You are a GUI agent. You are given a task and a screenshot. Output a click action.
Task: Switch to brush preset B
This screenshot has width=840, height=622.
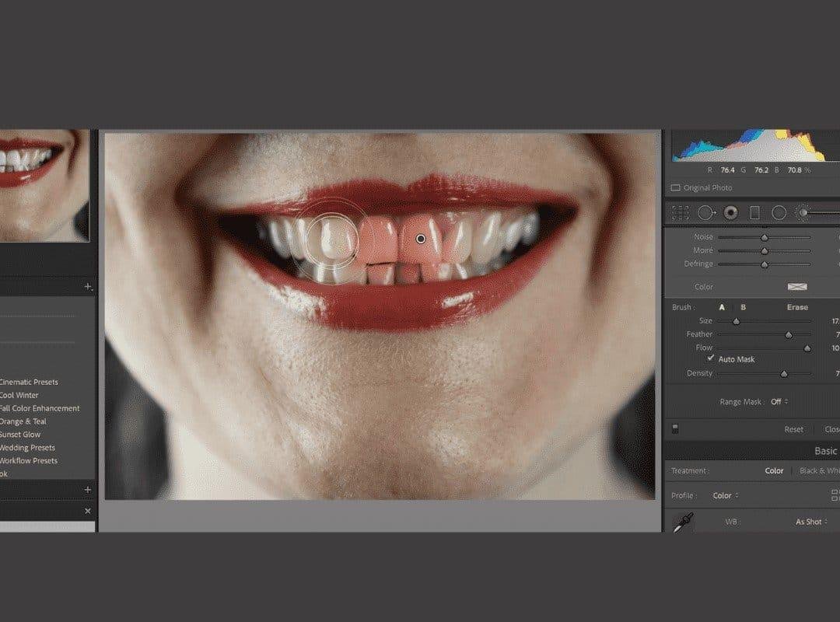[x=744, y=307]
